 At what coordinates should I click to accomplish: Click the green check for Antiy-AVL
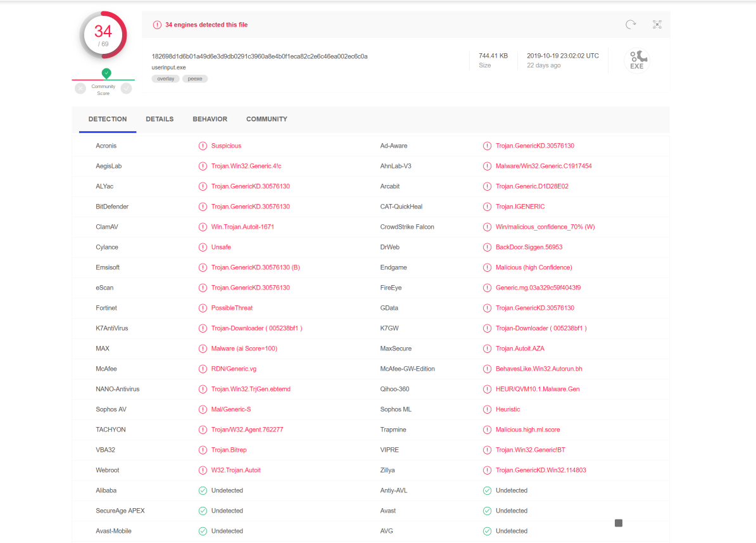pos(487,490)
